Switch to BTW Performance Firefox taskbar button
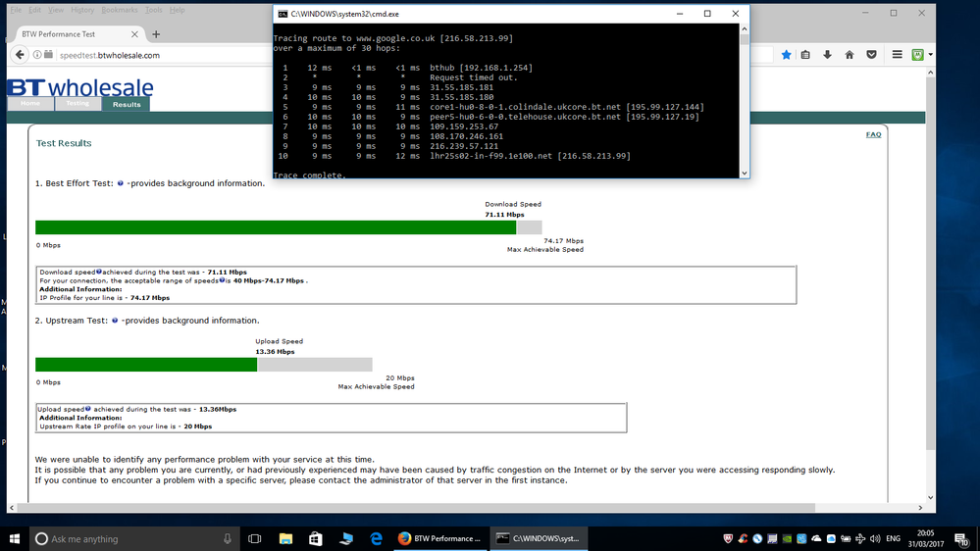The image size is (980, 551). point(439,538)
